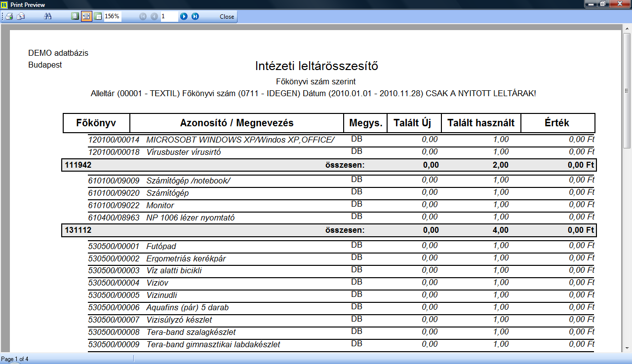
Task: Click the 'DEMO adatbázis' text
Action: 58,53
